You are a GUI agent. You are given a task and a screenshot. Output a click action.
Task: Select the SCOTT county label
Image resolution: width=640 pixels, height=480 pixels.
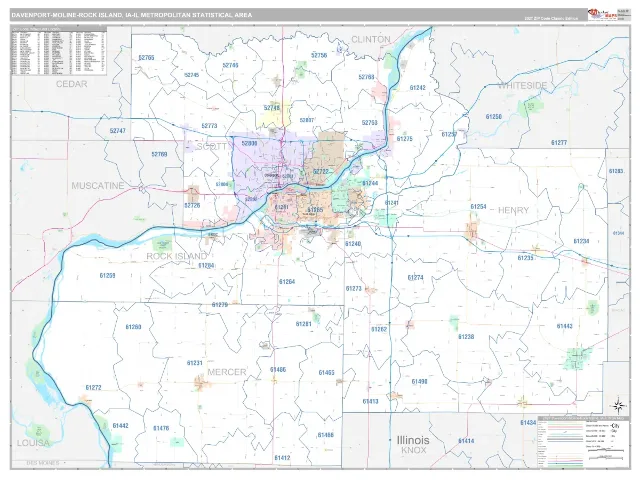212,147
